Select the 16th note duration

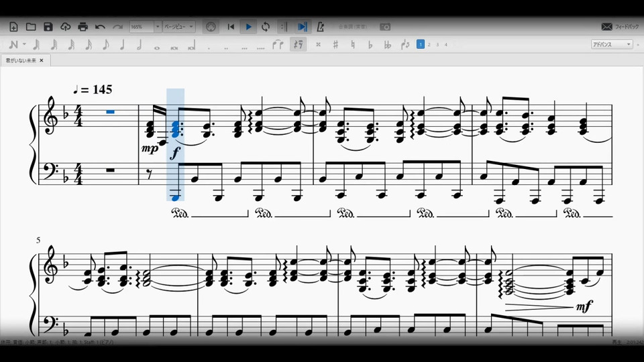pyautogui.click(x=89, y=45)
